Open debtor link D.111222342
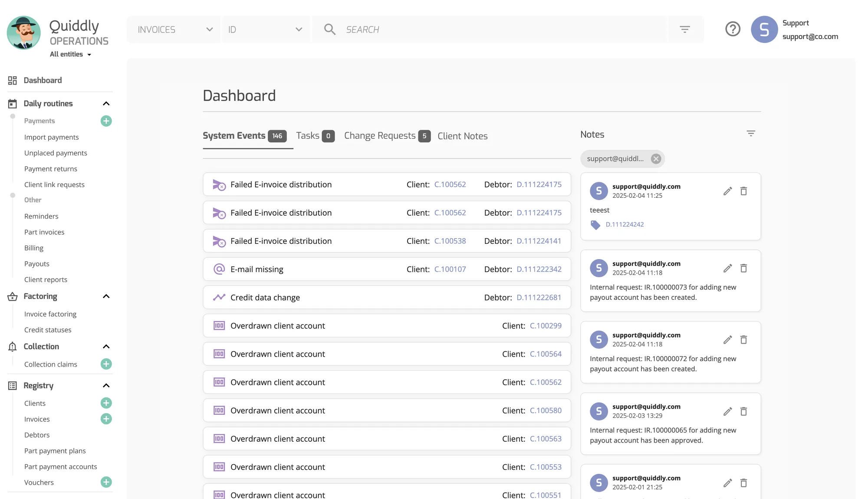Screen dimensions: 868x499 click(539, 269)
